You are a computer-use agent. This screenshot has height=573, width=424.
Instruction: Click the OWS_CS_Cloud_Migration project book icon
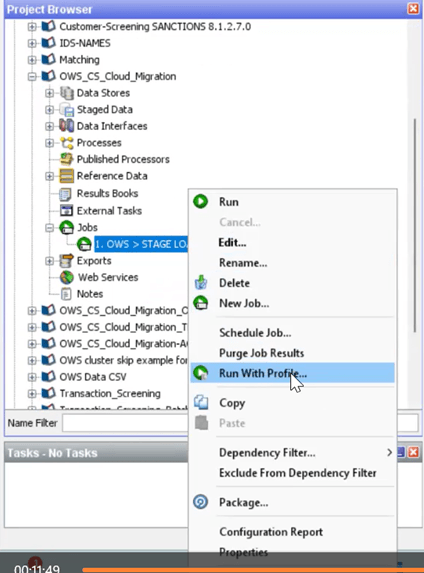tap(48, 76)
